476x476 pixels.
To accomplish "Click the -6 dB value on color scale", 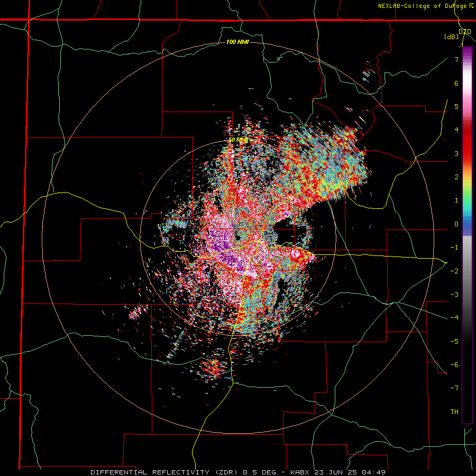I will pyautogui.click(x=454, y=365).
